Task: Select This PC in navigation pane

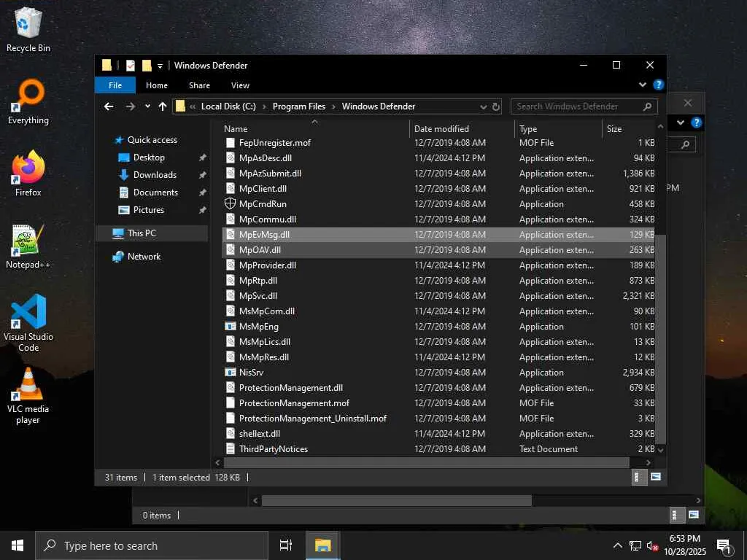Action: click(x=142, y=233)
